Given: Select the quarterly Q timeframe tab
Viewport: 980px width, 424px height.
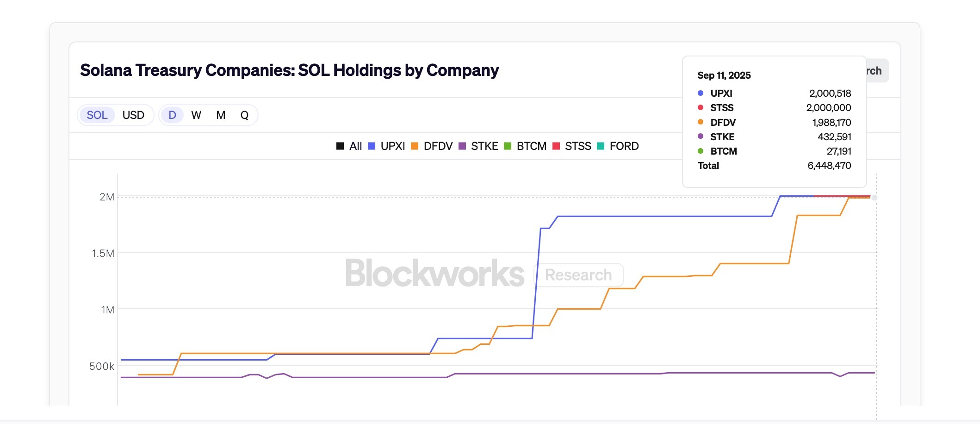Looking at the screenshot, I should 245,115.
